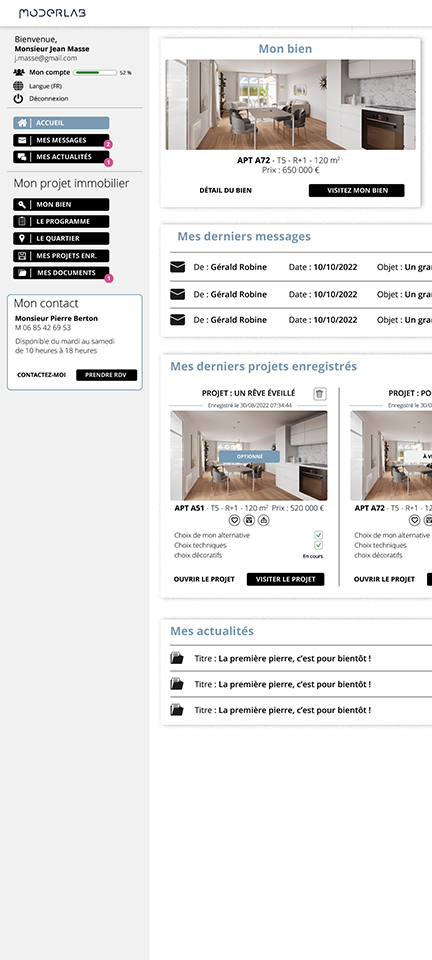The image size is (432, 960).
Task: Click Monsieur Pierre Berton contact name
Action: pyautogui.click(x=56, y=318)
